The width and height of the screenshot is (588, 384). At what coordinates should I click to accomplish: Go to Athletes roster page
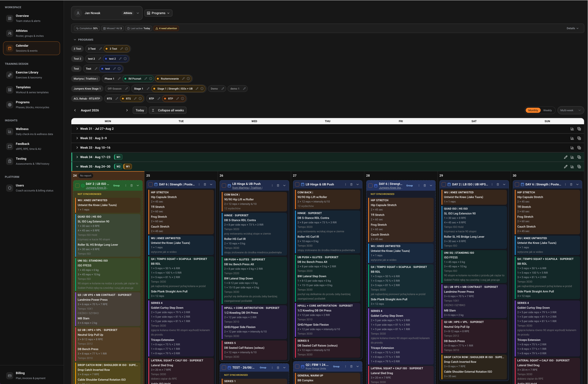point(32,33)
